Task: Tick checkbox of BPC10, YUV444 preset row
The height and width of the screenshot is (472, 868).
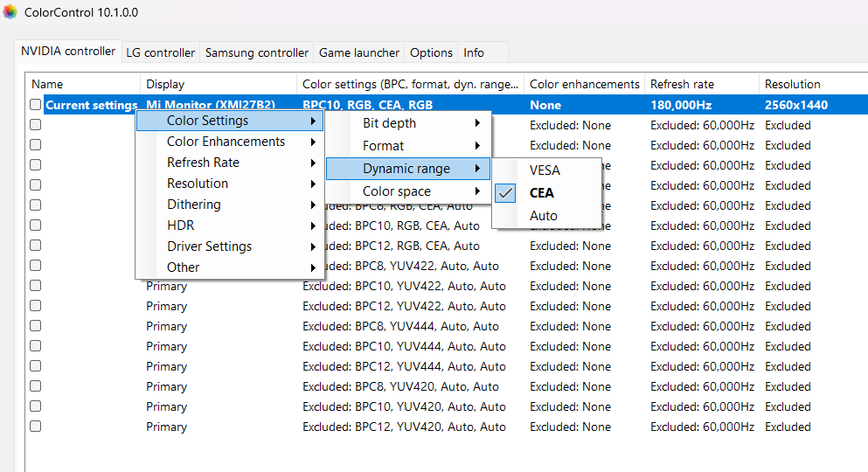Action: click(36, 346)
